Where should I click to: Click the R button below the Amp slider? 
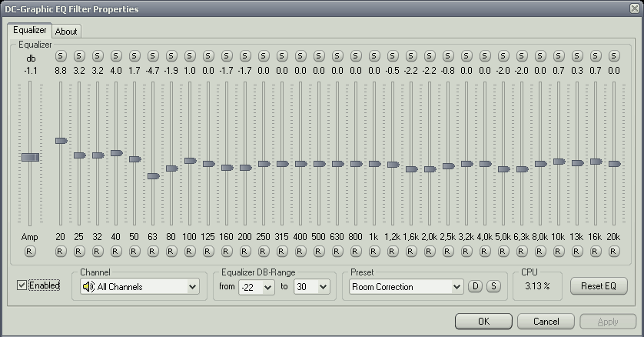pyautogui.click(x=30, y=251)
